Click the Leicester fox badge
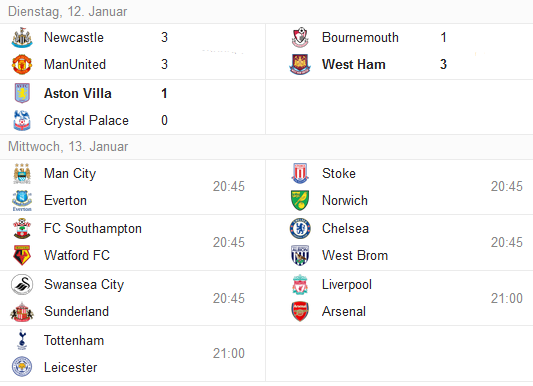This screenshot has height=386, width=533. [22, 367]
